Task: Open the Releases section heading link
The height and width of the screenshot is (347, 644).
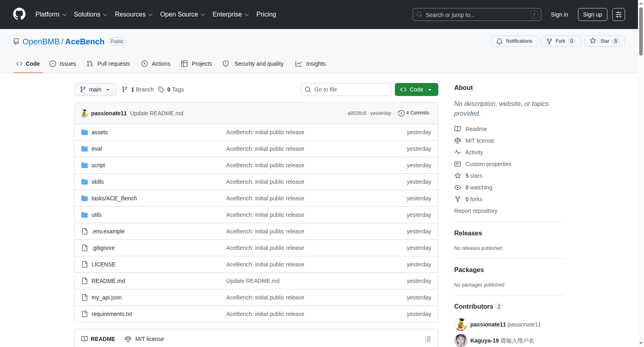Action: click(468, 233)
